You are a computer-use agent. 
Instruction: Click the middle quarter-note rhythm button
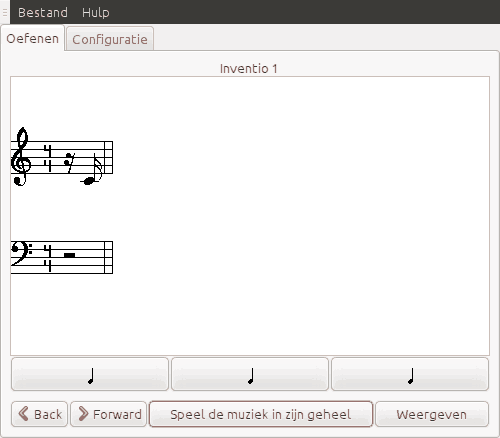250,374
